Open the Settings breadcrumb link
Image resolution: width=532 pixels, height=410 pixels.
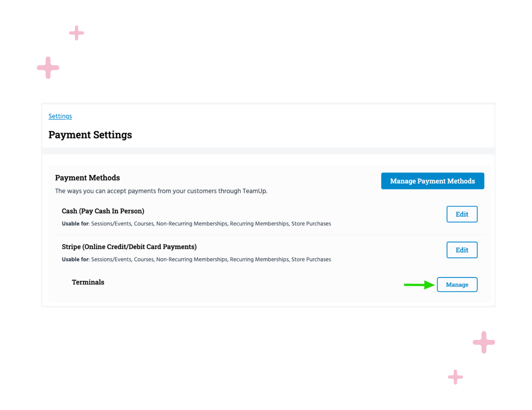(x=60, y=116)
